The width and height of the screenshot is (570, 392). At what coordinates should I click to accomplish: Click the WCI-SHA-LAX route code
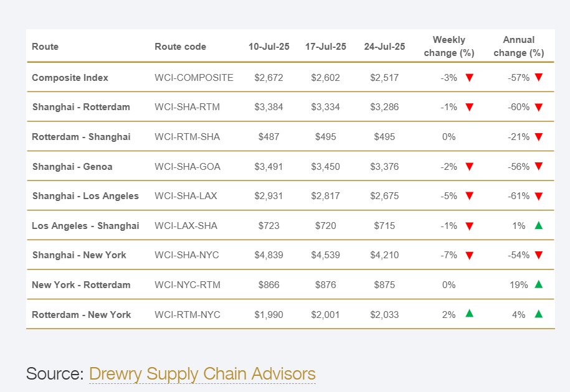tap(186, 196)
